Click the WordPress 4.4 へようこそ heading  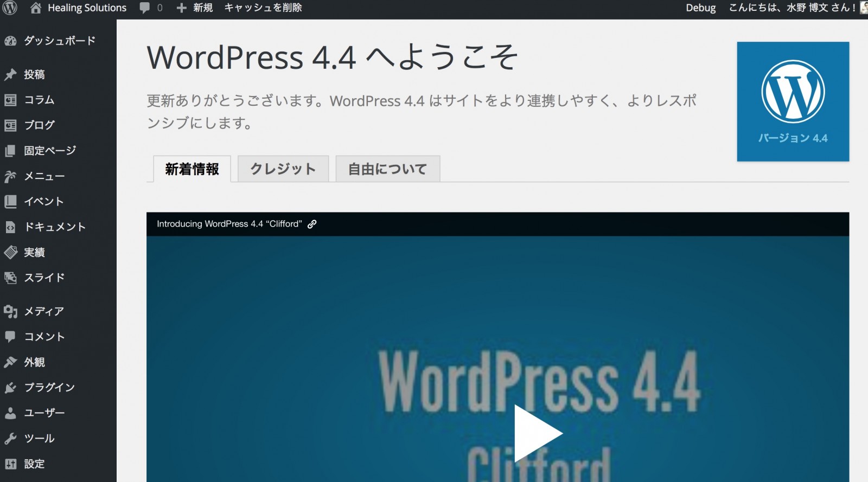click(x=332, y=57)
